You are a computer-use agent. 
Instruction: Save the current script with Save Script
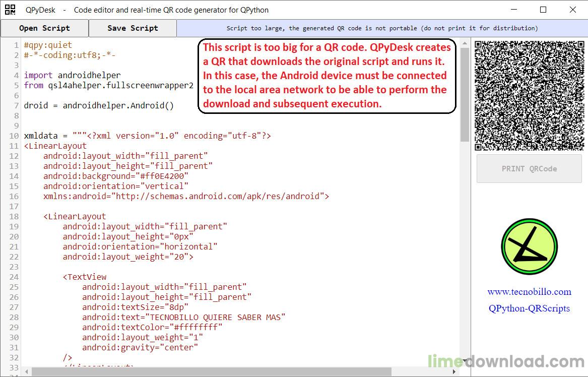(133, 28)
